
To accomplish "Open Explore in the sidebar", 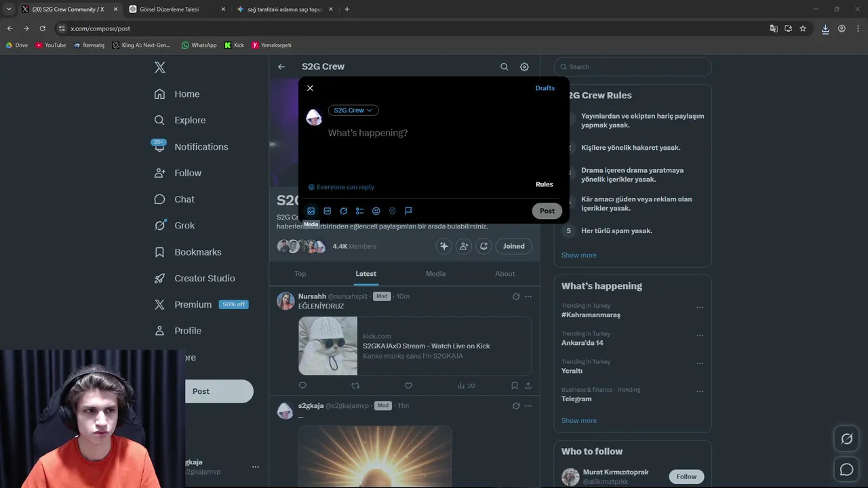I will 180,120.
